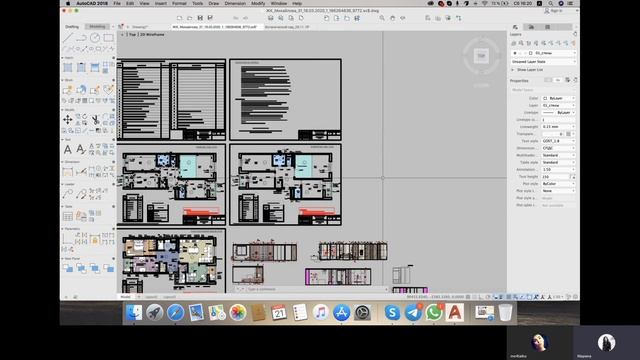This screenshot has width=640, height=360.
Task: Click the first View Panel viewport icon
Action: (68, 268)
